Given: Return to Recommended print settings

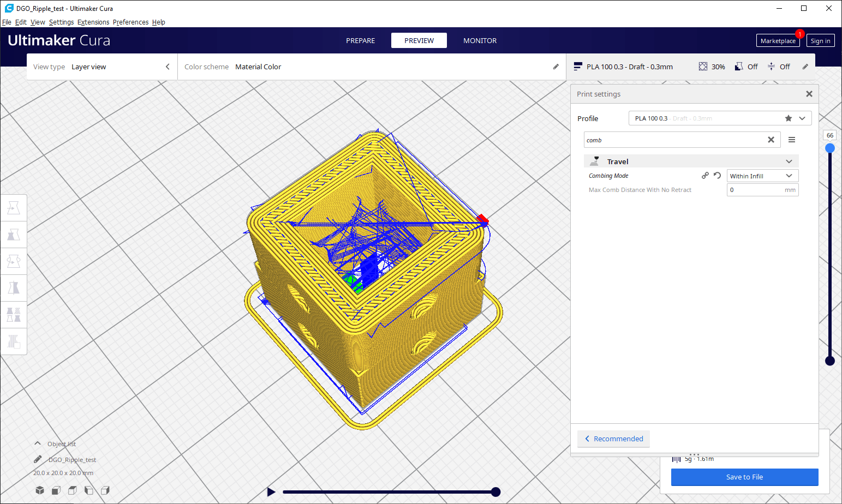Looking at the screenshot, I should [613, 439].
